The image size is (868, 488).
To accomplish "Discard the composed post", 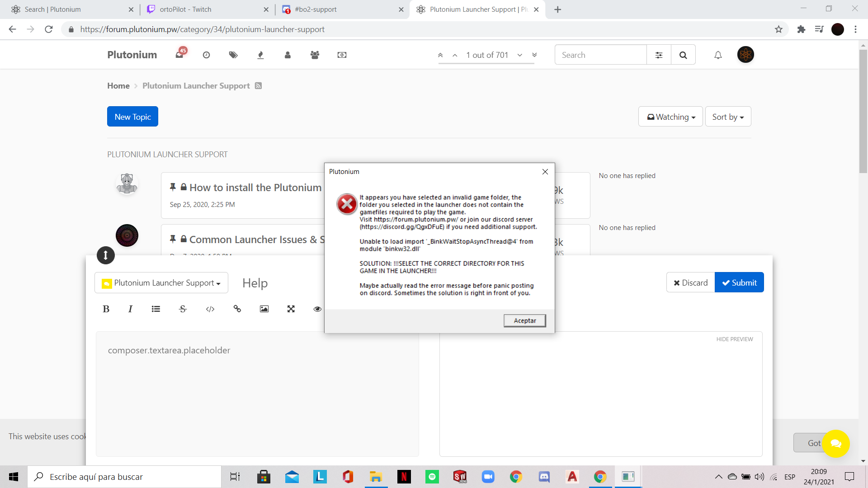I will pos(690,282).
